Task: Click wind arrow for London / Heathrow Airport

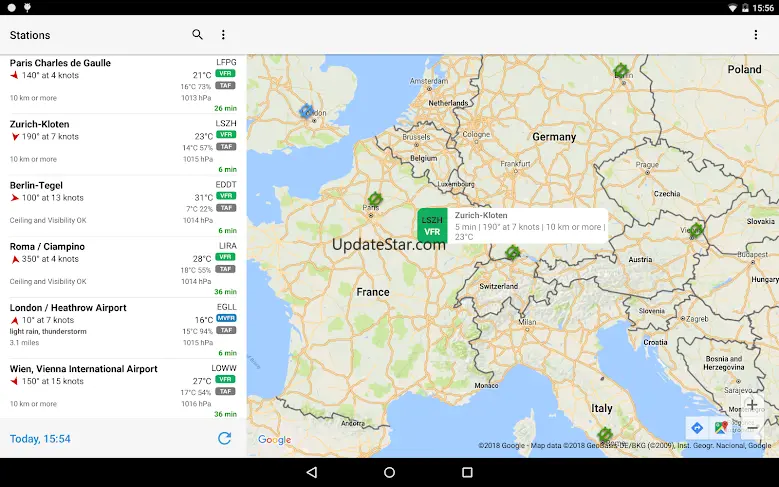Action: [15, 320]
